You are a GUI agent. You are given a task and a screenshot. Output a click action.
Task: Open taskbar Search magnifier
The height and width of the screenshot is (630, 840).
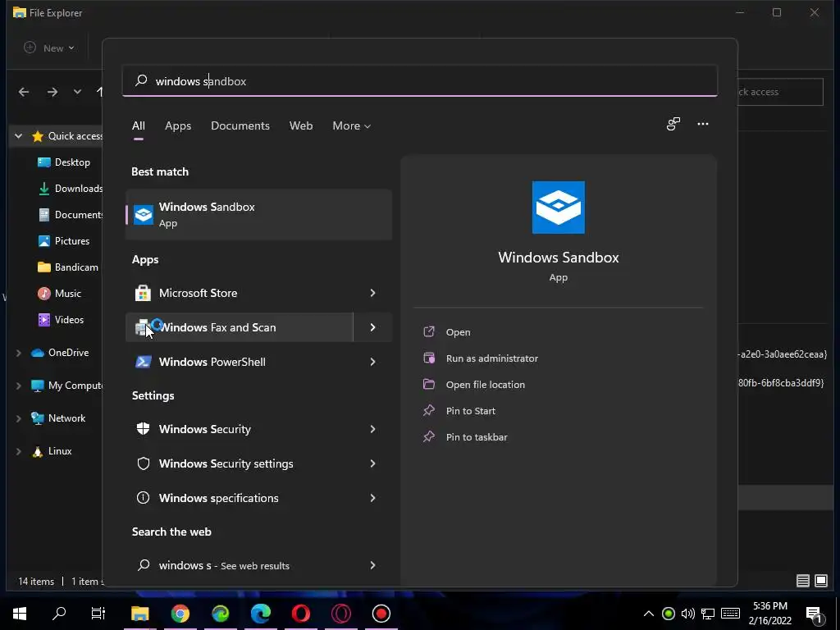[x=59, y=614]
